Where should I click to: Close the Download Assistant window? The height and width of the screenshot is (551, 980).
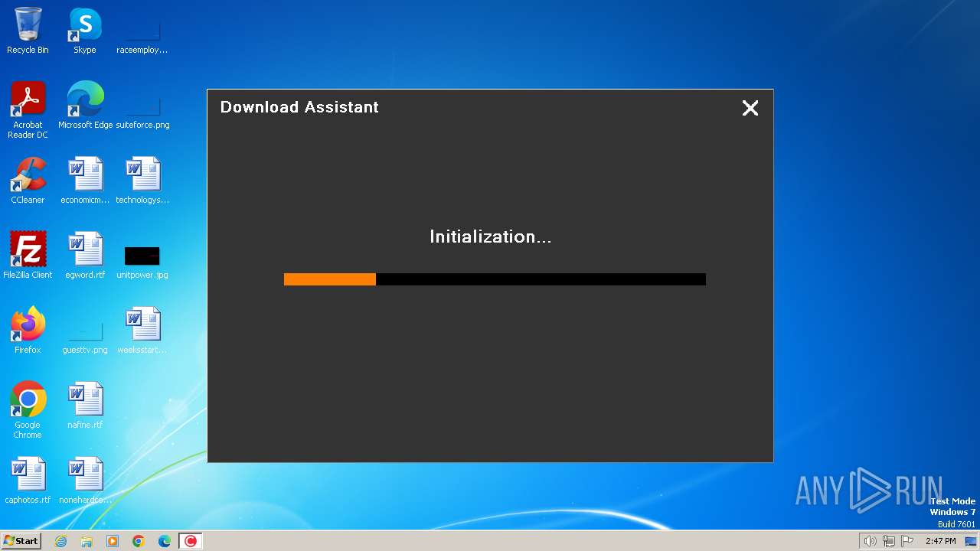[750, 108]
